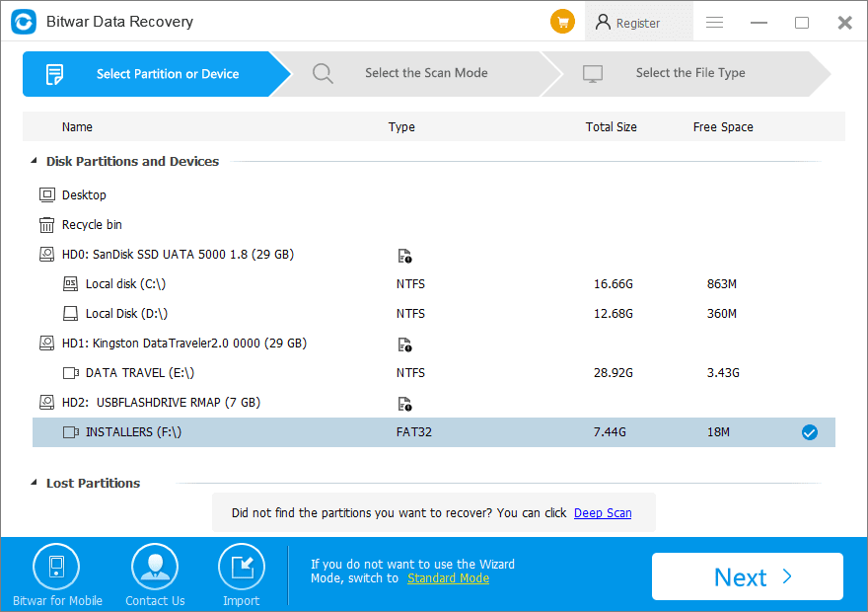Select the Desktop entry
The height and width of the screenshot is (612, 868).
coord(84,195)
